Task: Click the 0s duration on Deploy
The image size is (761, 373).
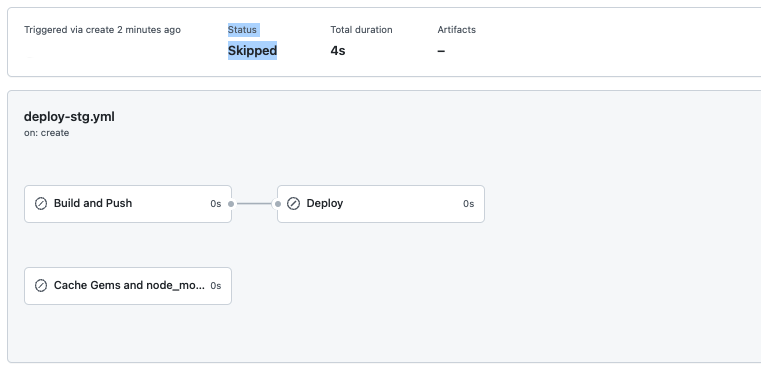Action: click(468, 204)
